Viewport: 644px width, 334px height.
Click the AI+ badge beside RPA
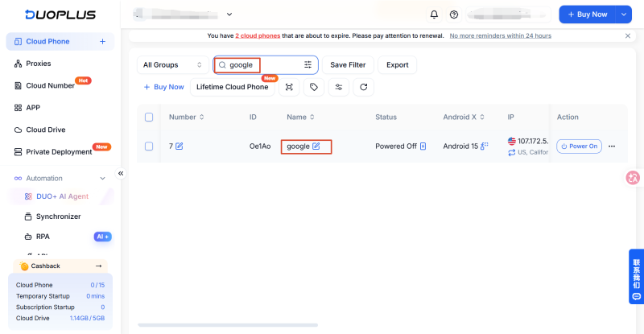coord(103,237)
